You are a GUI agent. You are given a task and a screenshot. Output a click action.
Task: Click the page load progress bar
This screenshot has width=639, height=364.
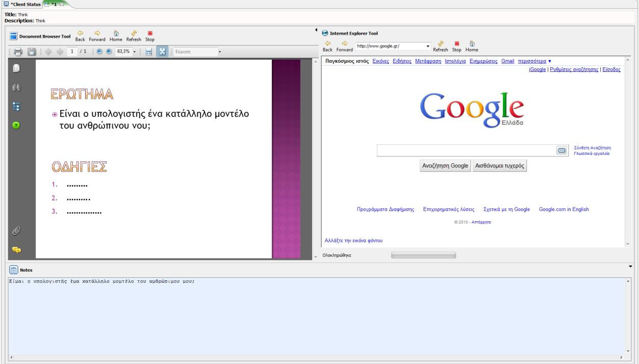coord(423,255)
